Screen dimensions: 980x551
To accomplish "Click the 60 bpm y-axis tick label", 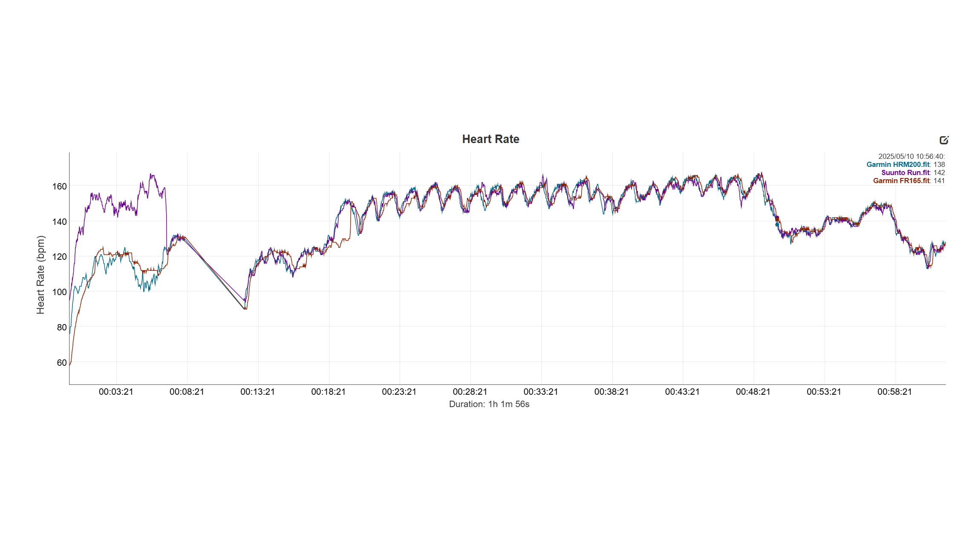I will [62, 362].
